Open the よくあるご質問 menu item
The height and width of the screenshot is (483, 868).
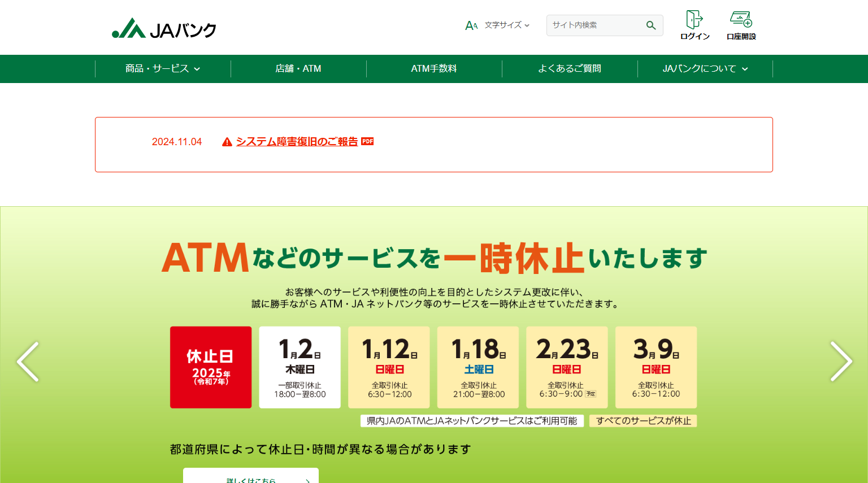tap(570, 69)
